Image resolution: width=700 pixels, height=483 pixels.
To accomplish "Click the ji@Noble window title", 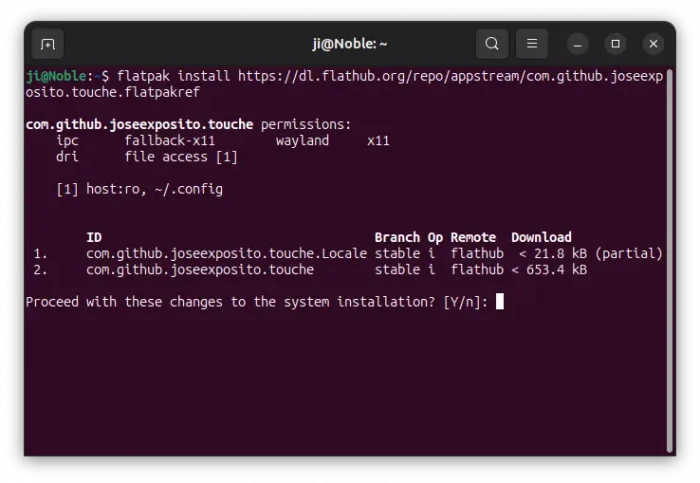I will coord(349,44).
